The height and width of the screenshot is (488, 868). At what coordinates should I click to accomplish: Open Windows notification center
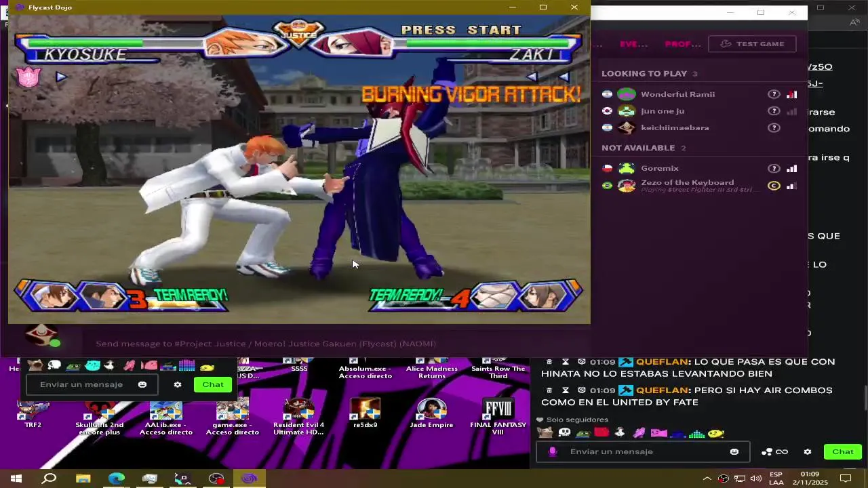click(846, 479)
